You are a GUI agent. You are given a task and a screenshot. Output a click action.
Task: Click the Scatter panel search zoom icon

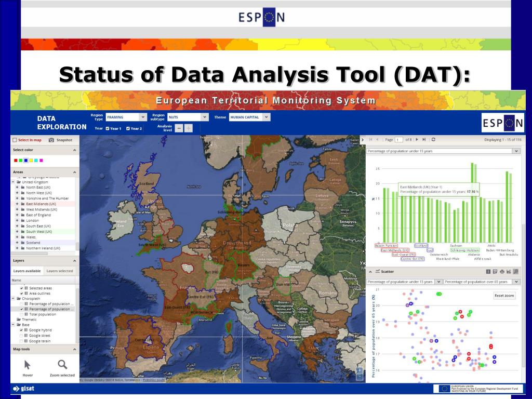click(516, 271)
